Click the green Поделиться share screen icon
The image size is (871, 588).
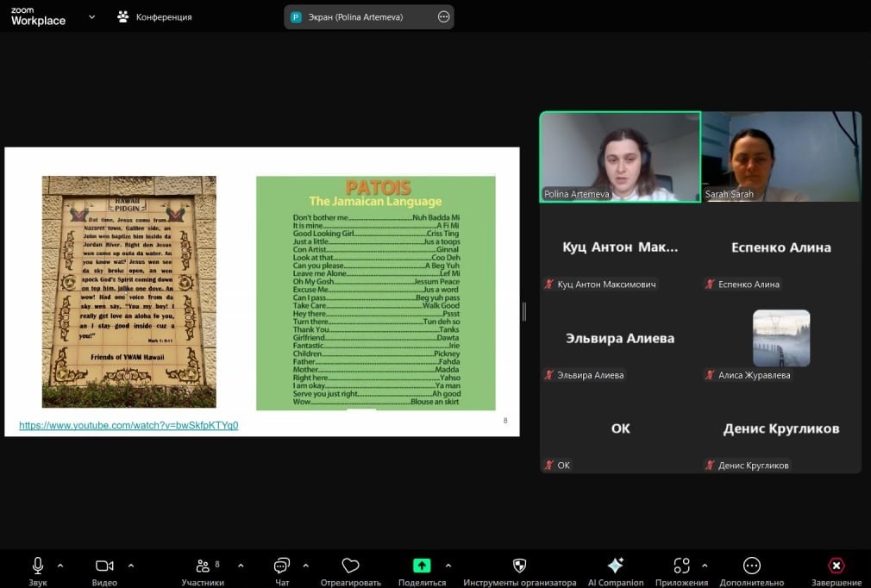[422, 566]
